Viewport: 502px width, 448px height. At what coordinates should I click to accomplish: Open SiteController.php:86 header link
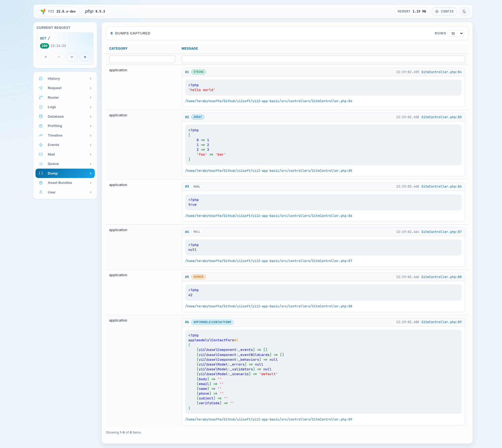click(441, 187)
